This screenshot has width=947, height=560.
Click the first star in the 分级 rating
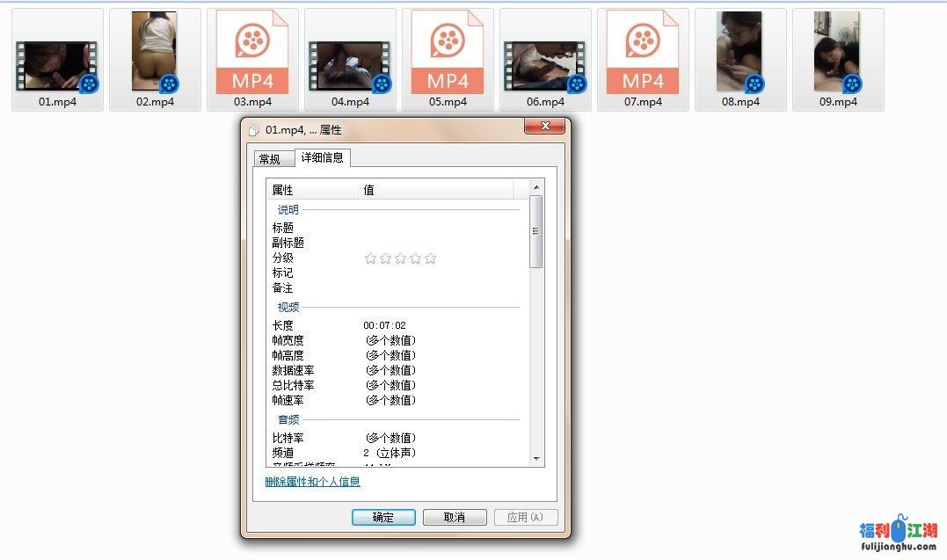pos(370,258)
